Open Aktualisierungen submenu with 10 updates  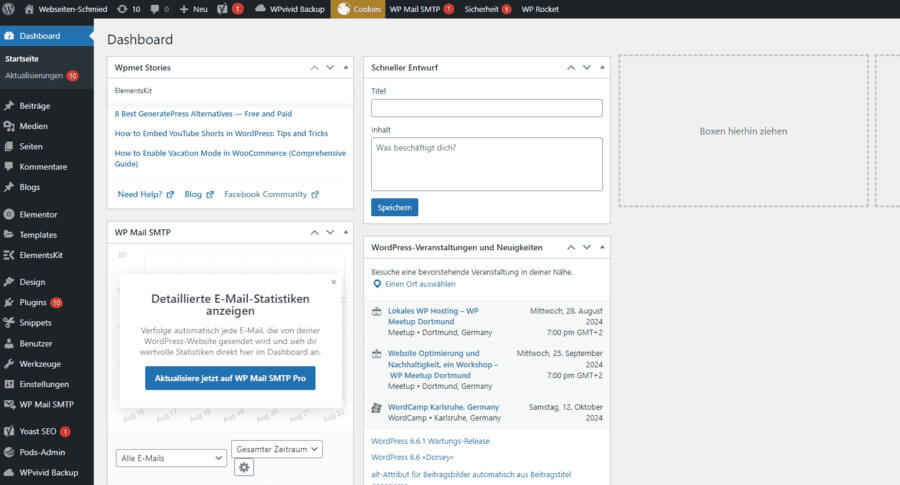coord(41,76)
